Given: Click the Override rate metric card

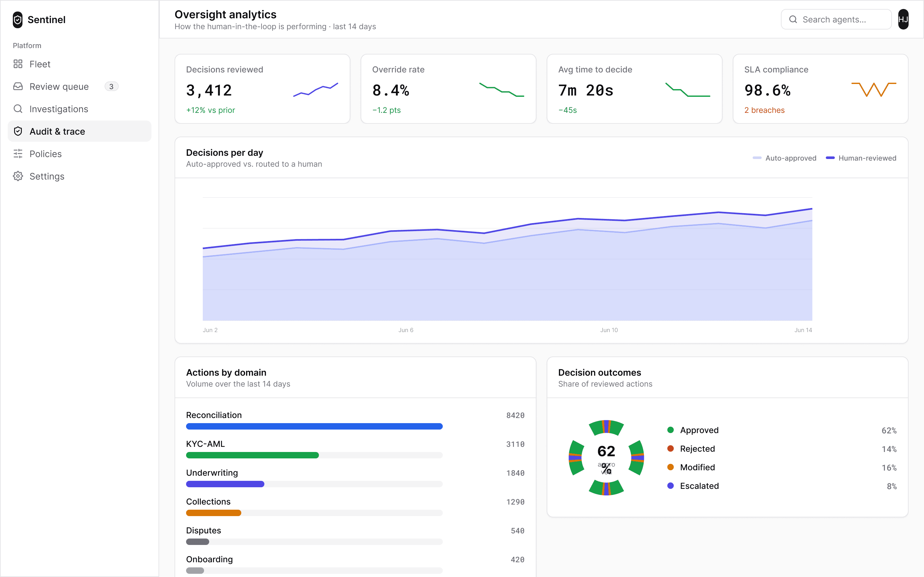Looking at the screenshot, I should (x=448, y=88).
